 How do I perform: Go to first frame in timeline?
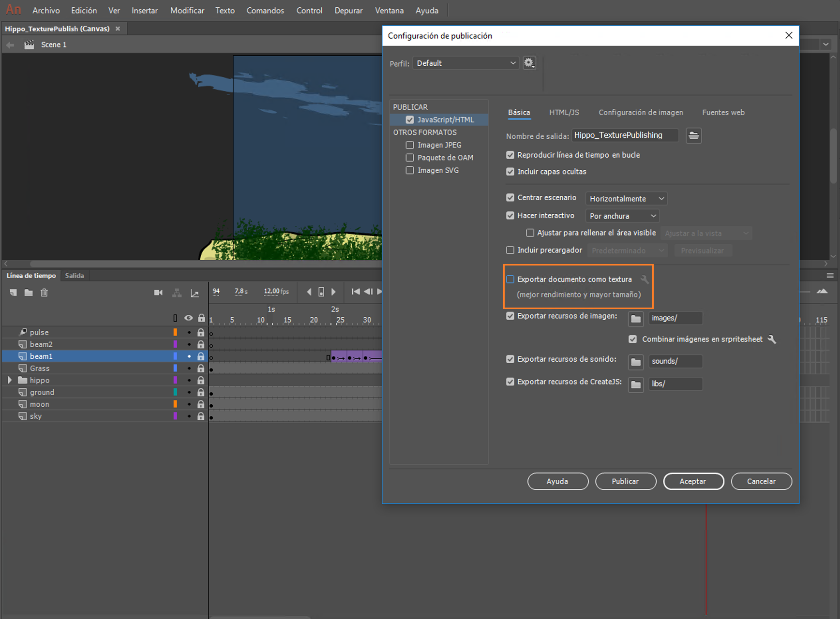356,292
